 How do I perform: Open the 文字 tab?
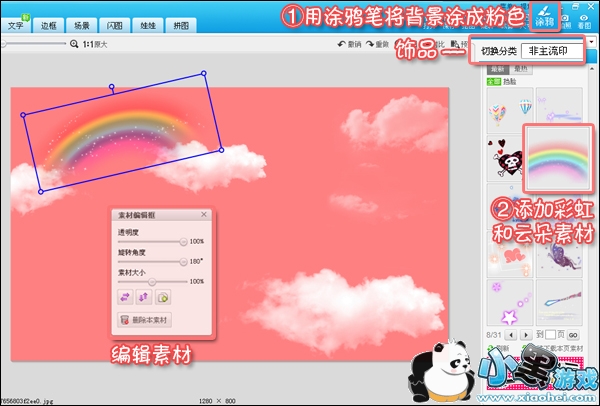coord(16,25)
